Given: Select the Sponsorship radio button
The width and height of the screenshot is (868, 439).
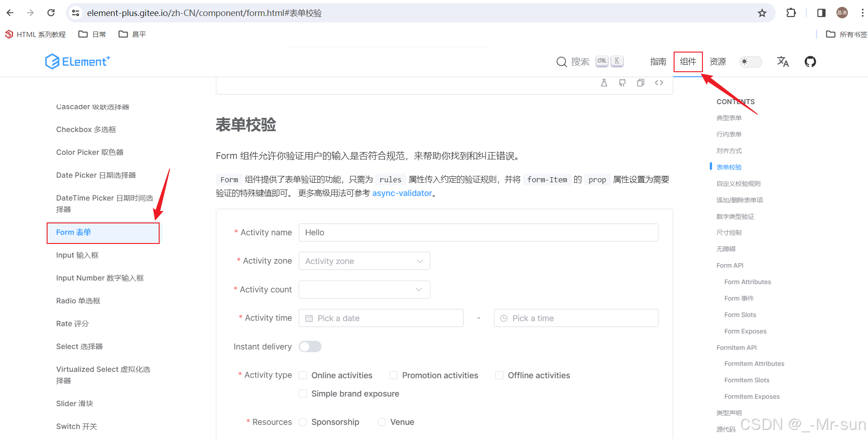Looking at the screenshot, I should tap(303, 422).
